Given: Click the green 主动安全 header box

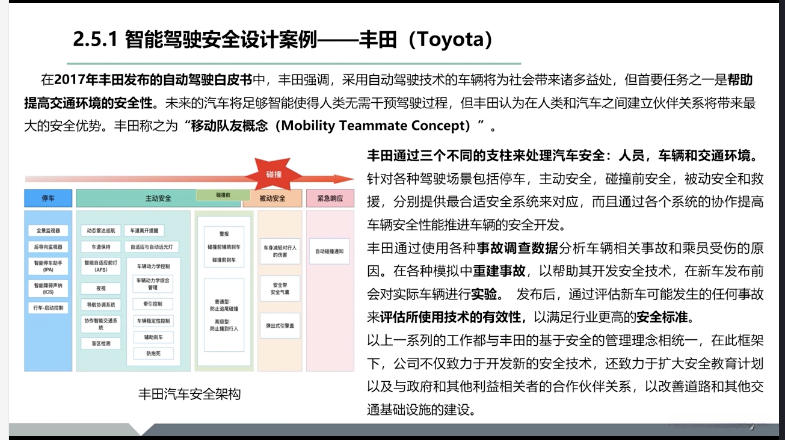Looking at the screenshot, I should tap(158, 198).
